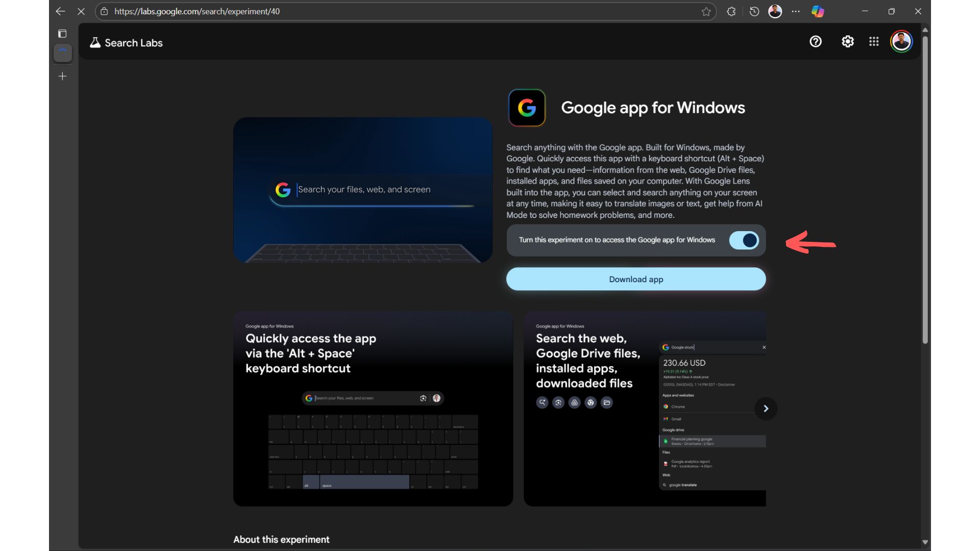Viewport: 980px width, 551px height.
Task: Click the address bar URL field
Action: coord(357,11)
